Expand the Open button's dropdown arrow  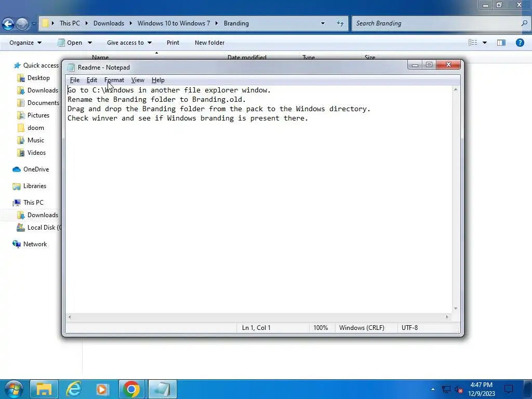89,43
